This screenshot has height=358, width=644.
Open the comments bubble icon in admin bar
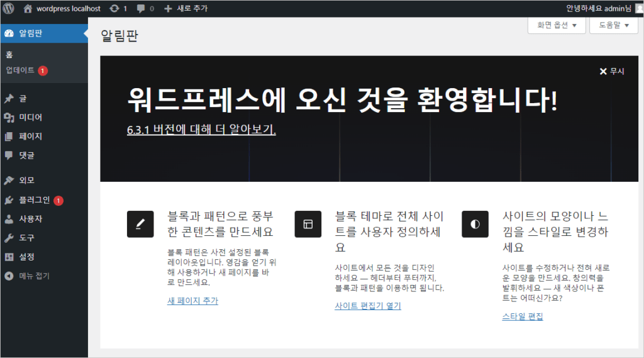[x=141, y=9]
